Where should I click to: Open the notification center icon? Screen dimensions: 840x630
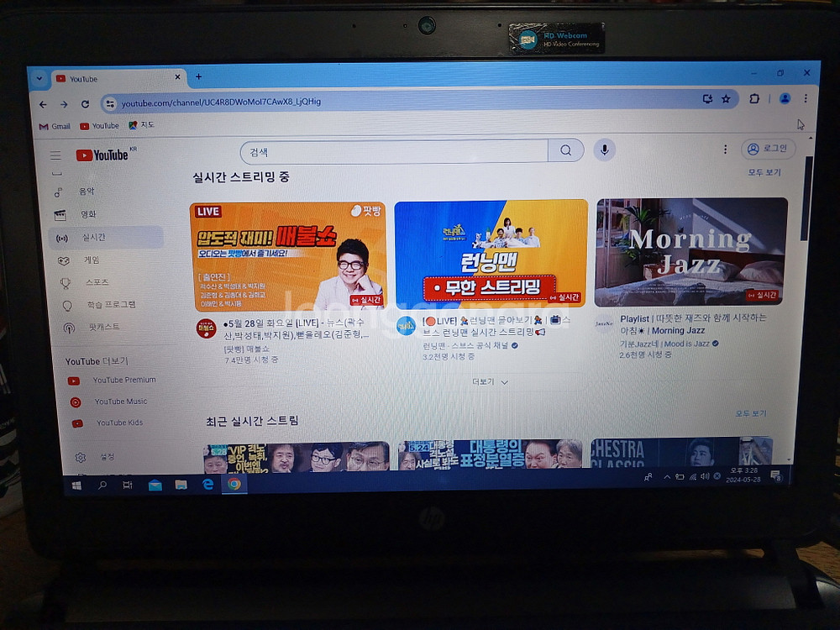click(775, 475)
